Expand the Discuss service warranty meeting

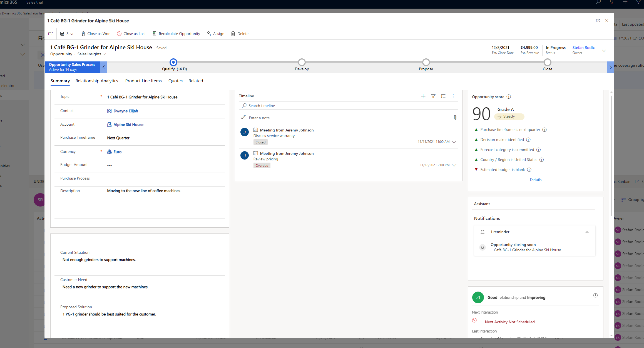454,142
